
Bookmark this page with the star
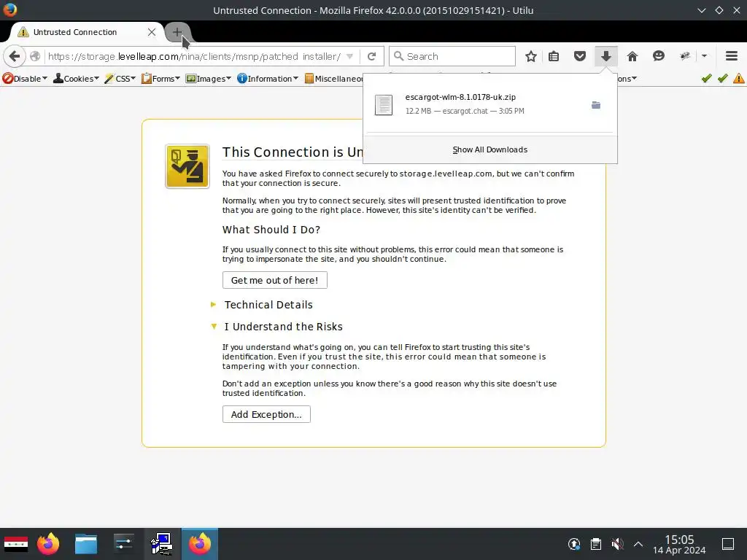(x=531, y=56)
